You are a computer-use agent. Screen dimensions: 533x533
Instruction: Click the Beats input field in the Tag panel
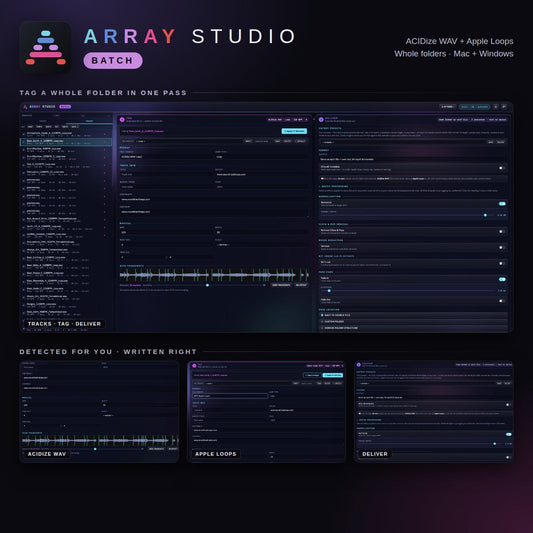(262, 233)
